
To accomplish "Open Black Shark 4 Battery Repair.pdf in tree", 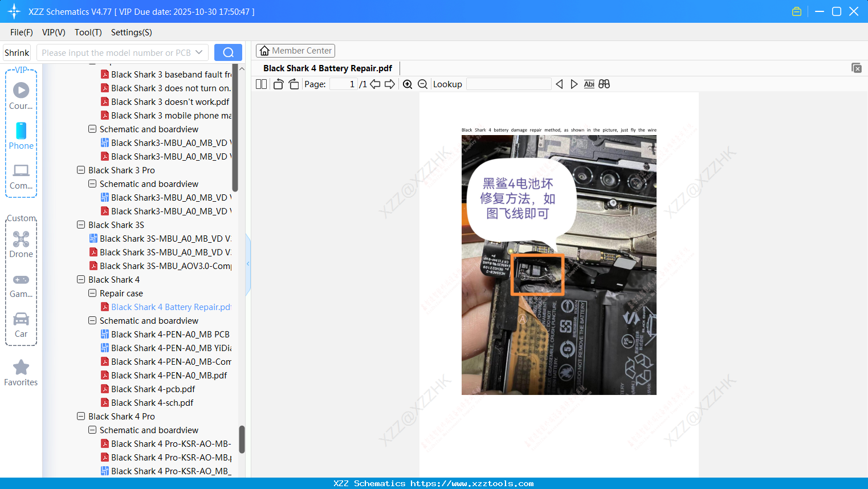I will (x=166, y=307).
